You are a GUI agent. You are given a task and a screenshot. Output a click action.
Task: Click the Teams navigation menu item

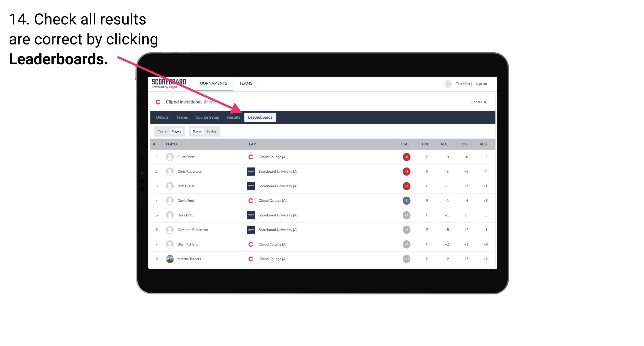(x=181, y=117)
